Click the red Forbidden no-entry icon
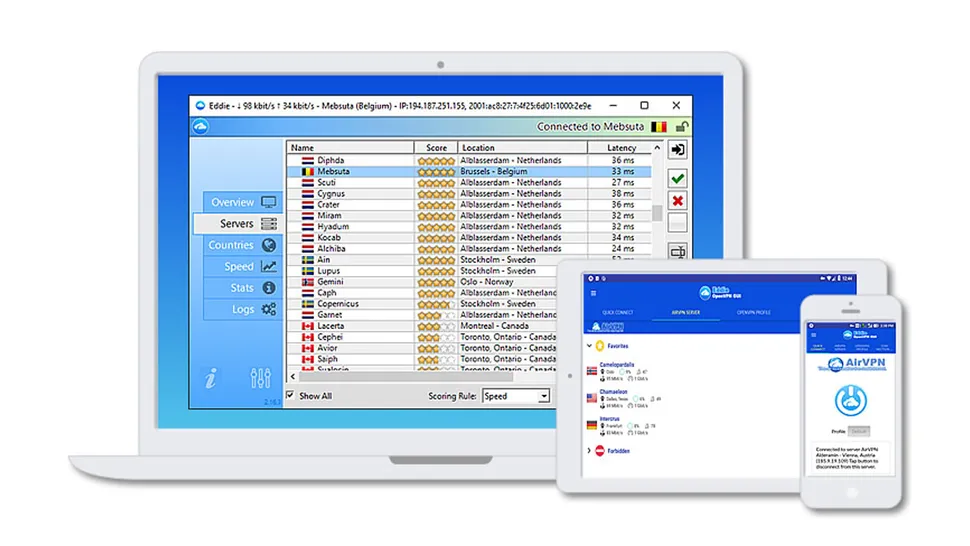Image resolution: width=970 pixels, height=546 pixels. tap(599, 451)
